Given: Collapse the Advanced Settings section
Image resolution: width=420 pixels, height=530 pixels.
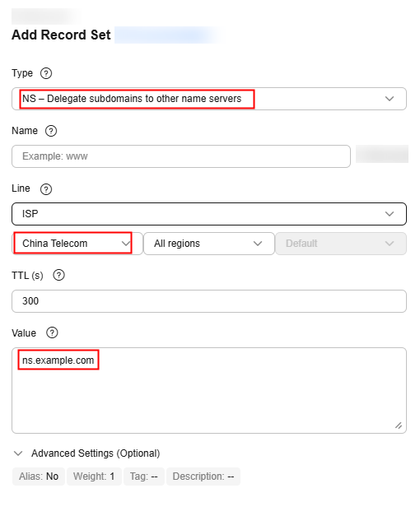Looking at the screenshot, I should click(x=18, y=453).
